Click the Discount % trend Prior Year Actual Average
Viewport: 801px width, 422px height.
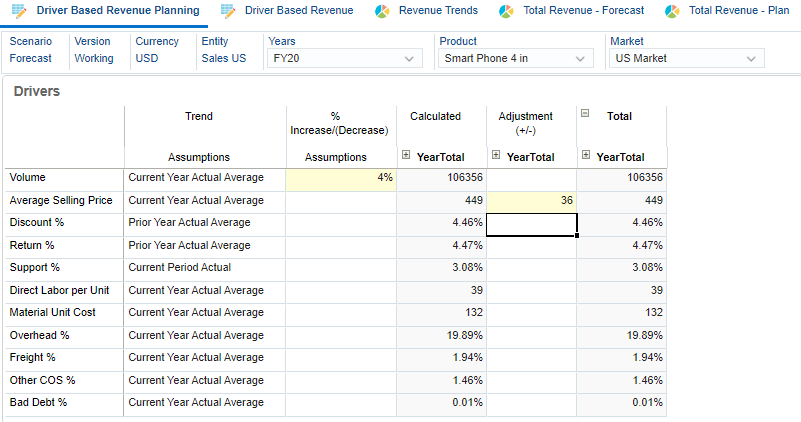click(x=204, y=223)
